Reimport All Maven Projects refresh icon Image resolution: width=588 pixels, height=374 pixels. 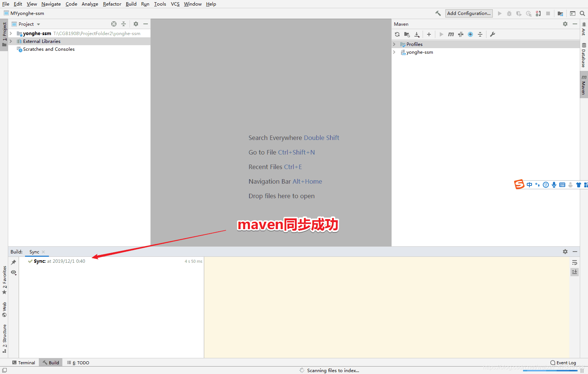[397, 34]
